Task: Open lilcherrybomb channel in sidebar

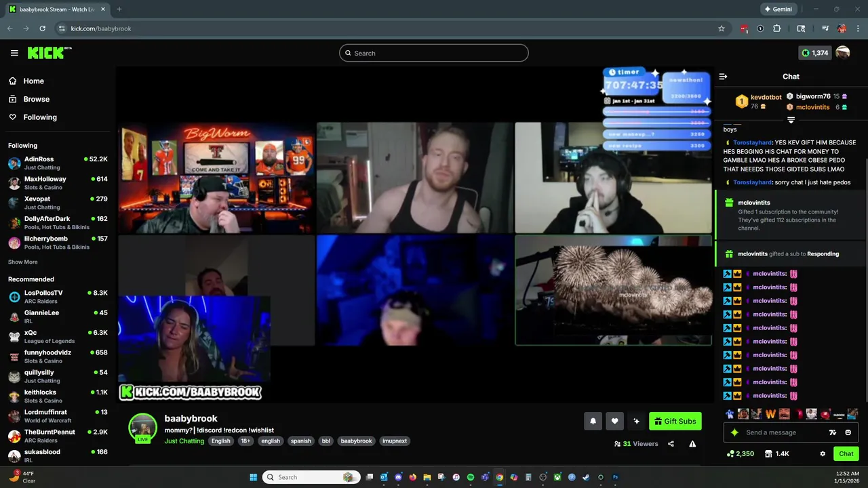Action: [x=58, y=243]
